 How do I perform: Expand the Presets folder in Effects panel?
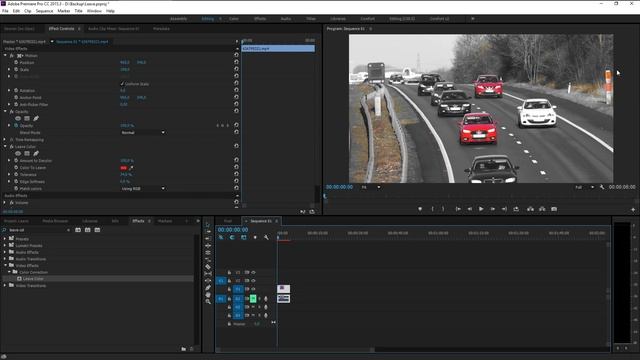[5, 239]
